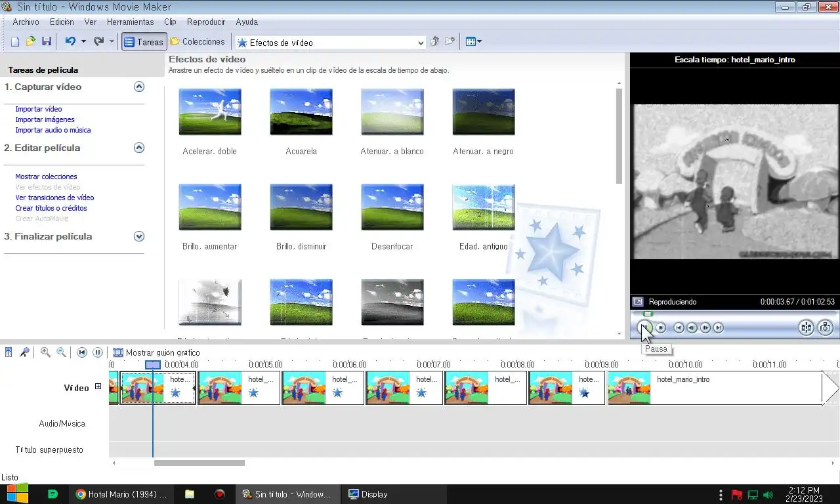Image resolution: width=840 pixels, height=504 pixels.
Task: Click the Importar vídeo link
Action: coord(39,109)
